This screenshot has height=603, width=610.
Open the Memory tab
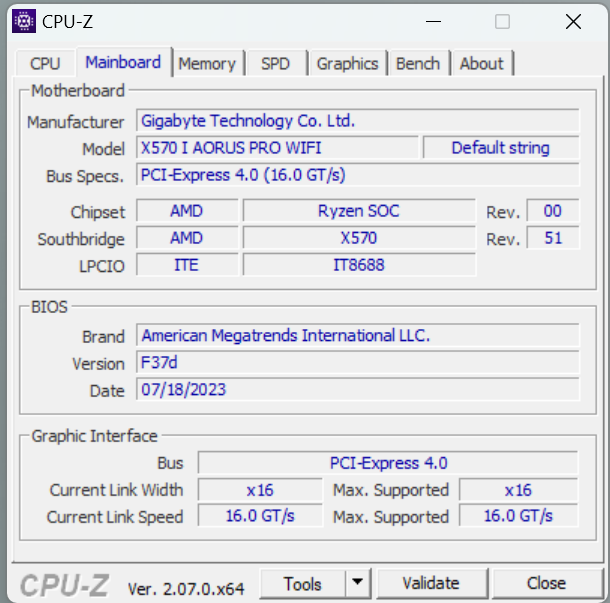coord(207,63)
